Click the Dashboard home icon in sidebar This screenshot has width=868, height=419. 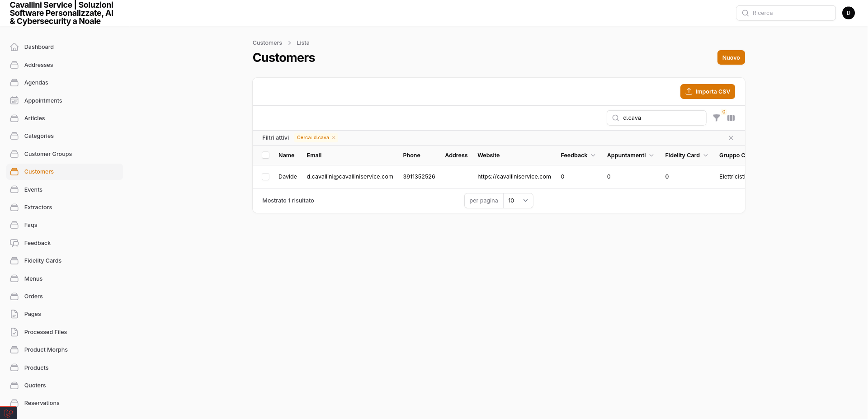[14, 47]
